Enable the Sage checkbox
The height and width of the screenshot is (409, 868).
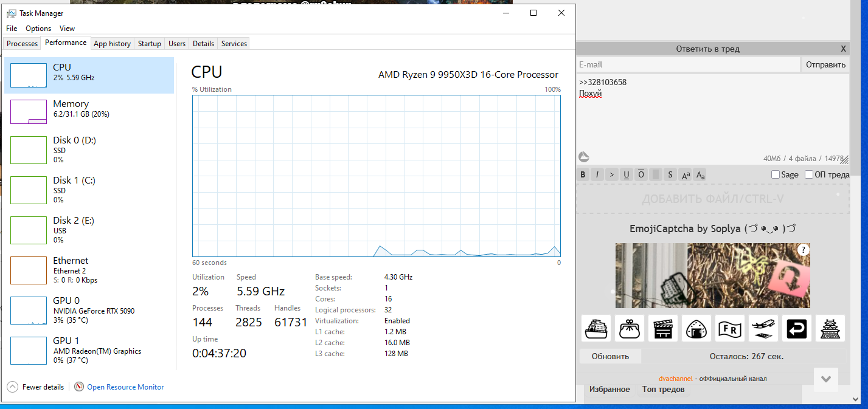(776, 174)
